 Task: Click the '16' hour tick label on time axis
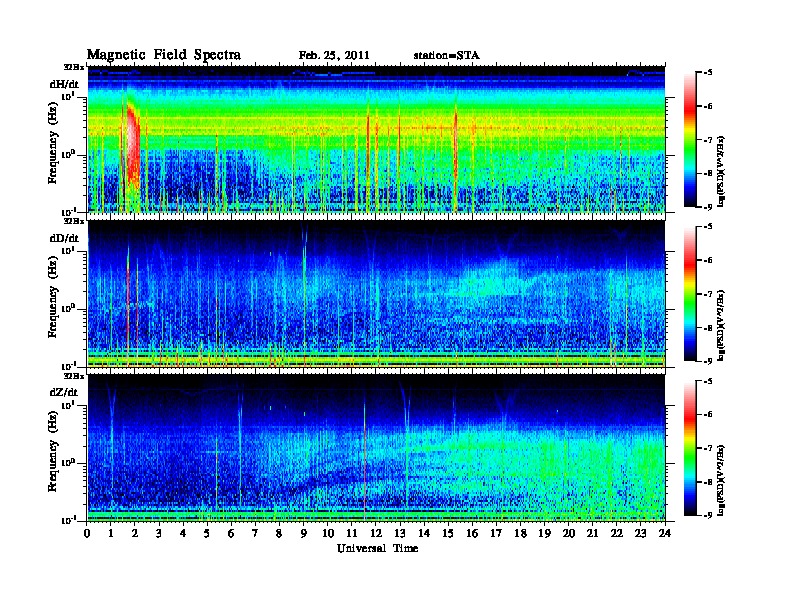472,533
